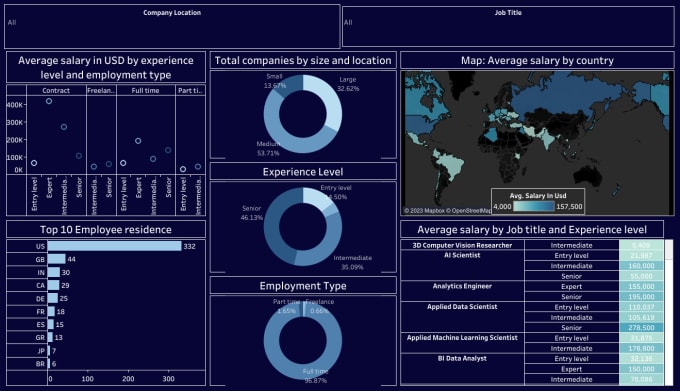Select the Contract Intermediate scatter point
This screenshot has width=680, height=391.
[64, 127]
